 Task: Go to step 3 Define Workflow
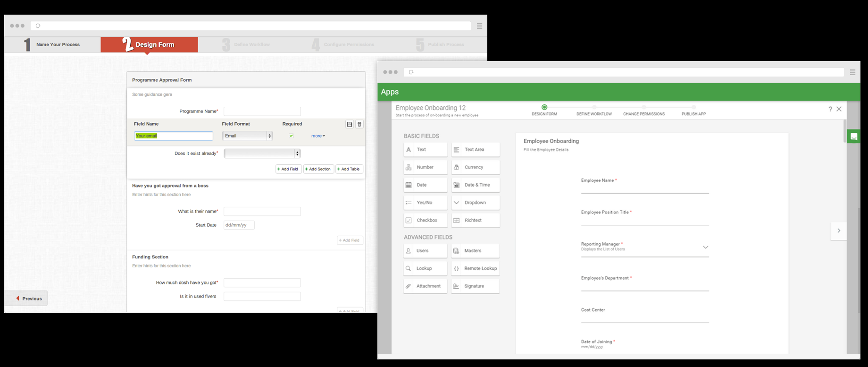(246, 44)
